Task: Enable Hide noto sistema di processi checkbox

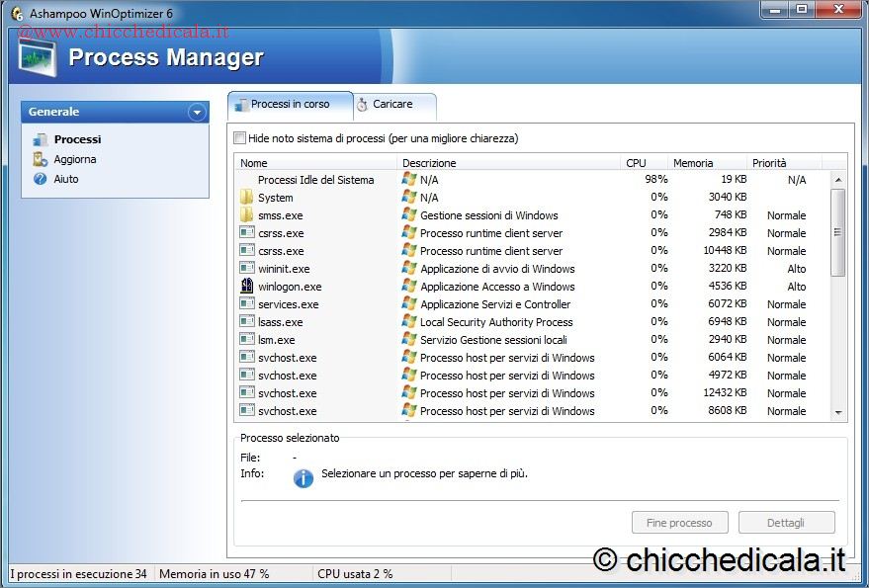Action: point(239,138)
